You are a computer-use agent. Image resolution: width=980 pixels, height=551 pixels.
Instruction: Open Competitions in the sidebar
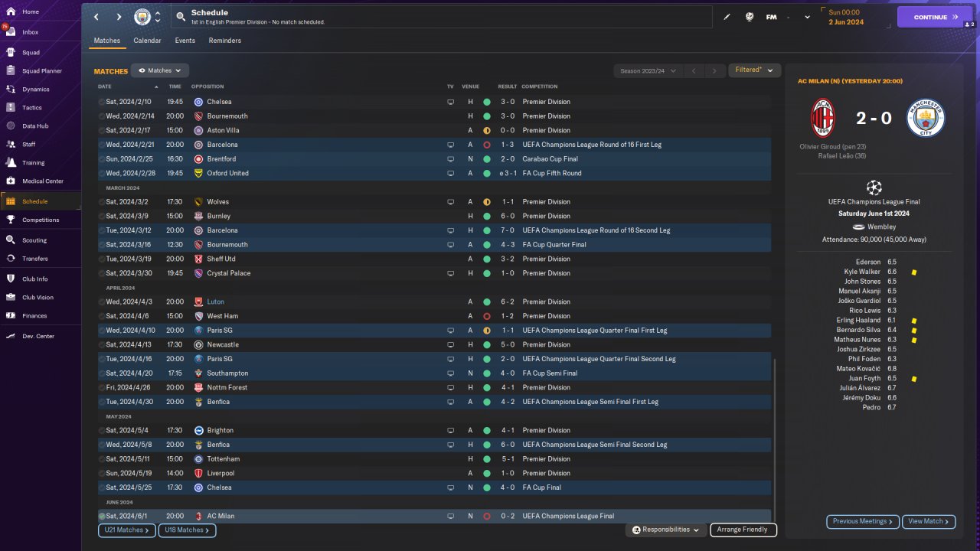point(40,220)
